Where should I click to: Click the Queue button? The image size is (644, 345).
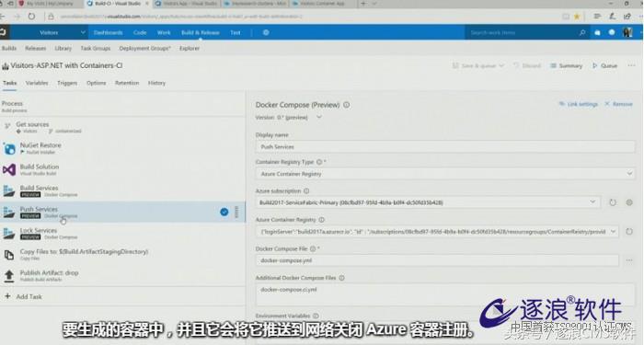click(x=604, y=65)
